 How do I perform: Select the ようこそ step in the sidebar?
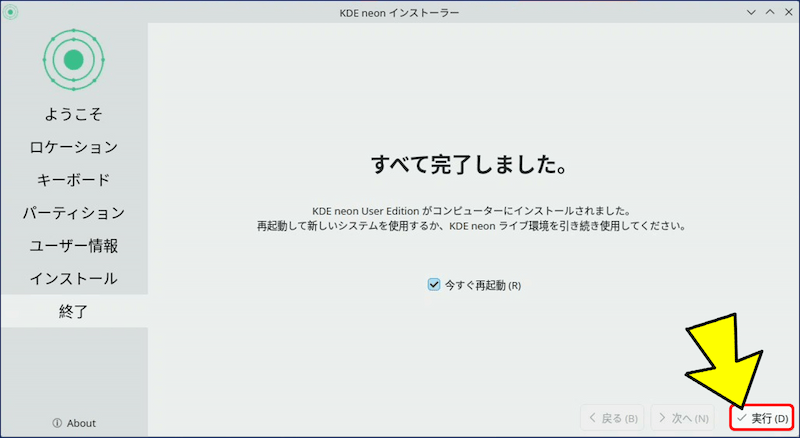click(73, 114)
